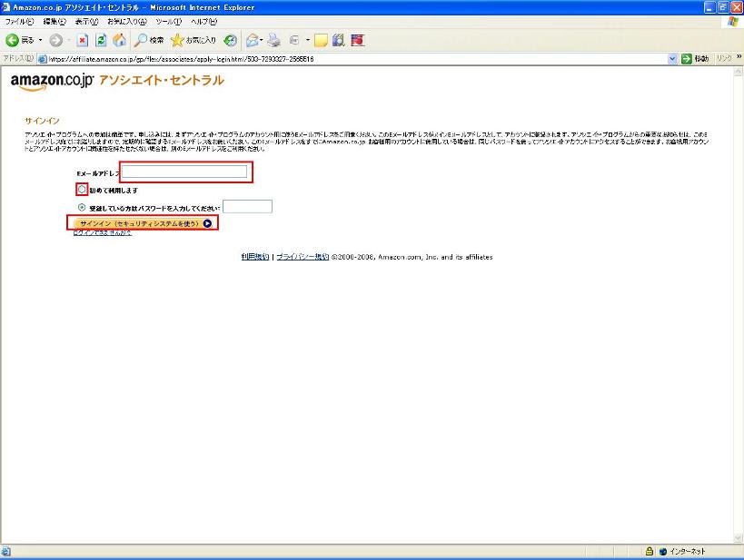Click the サインイン sign-in button
Viewport: 744px width, 560px height.
(143, 223)
